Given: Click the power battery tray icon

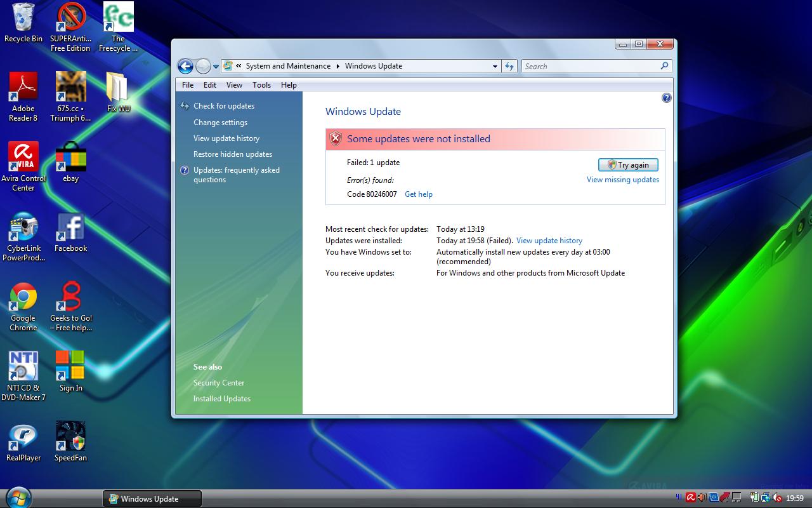Looking at the screenshot, I should [754, 498].
